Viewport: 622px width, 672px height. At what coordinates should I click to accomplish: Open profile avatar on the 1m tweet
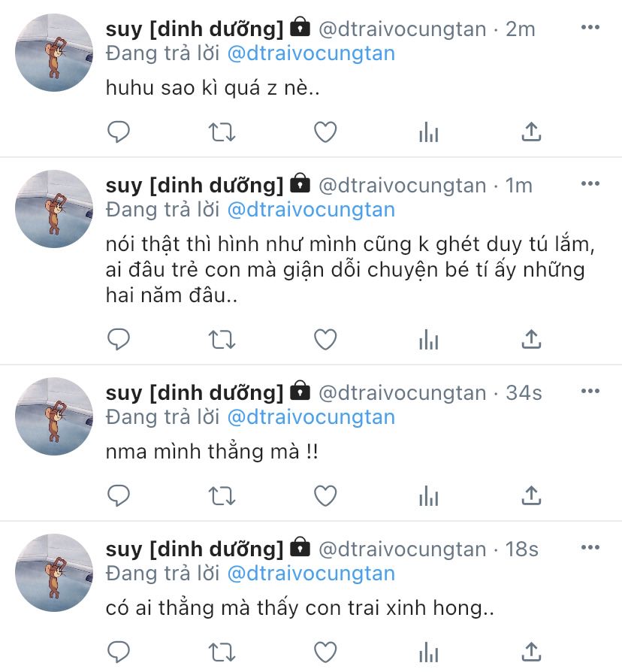54,209
